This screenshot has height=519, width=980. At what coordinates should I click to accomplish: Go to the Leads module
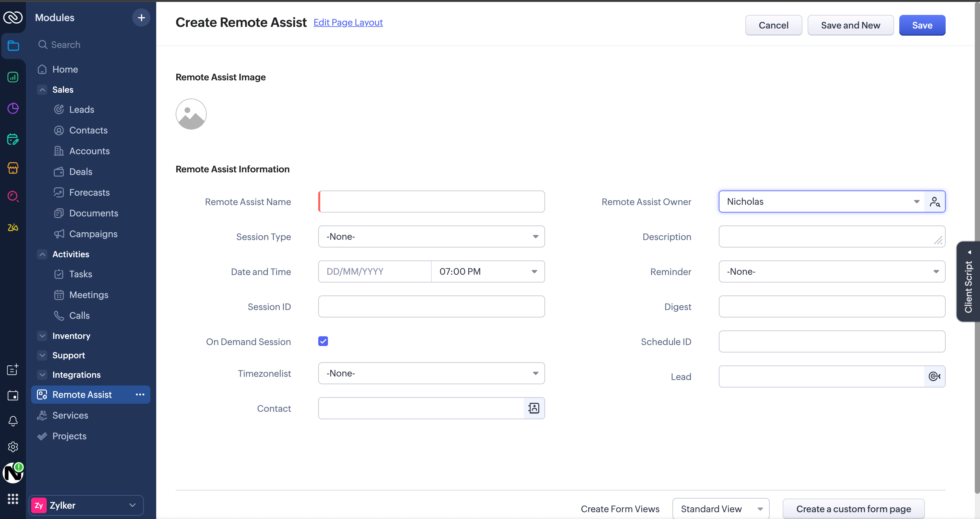(81, 110)
